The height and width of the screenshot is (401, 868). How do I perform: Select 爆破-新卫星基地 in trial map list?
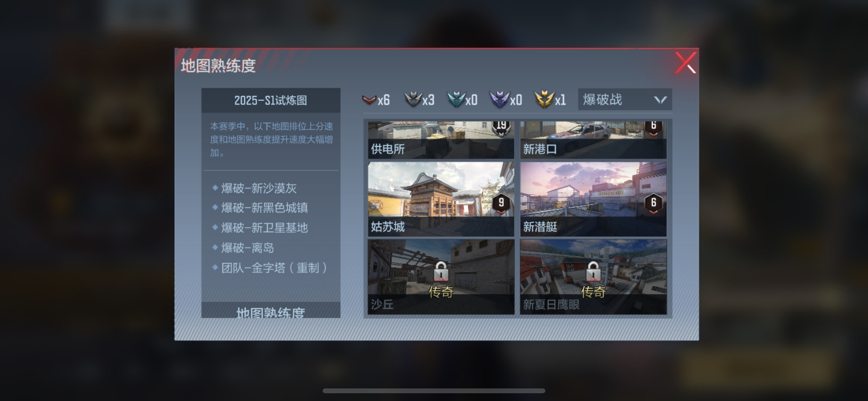click(x=264, y=228)
